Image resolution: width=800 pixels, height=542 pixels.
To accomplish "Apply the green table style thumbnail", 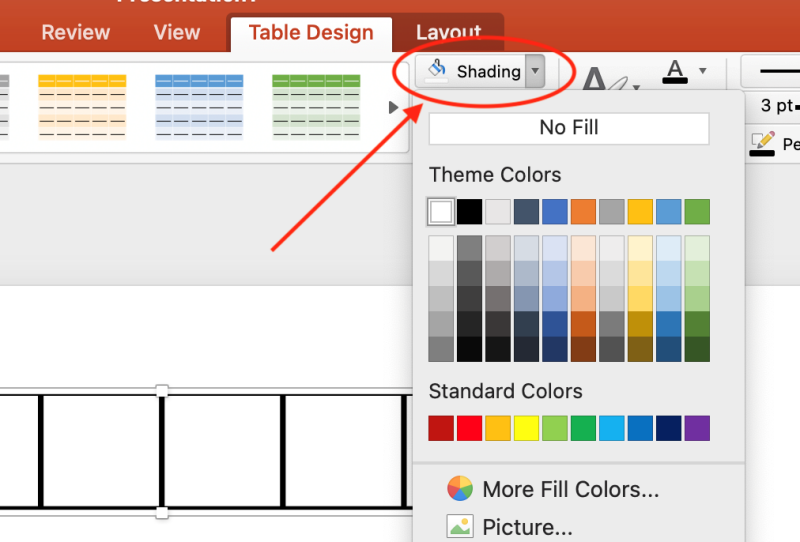I will point(316,105).
